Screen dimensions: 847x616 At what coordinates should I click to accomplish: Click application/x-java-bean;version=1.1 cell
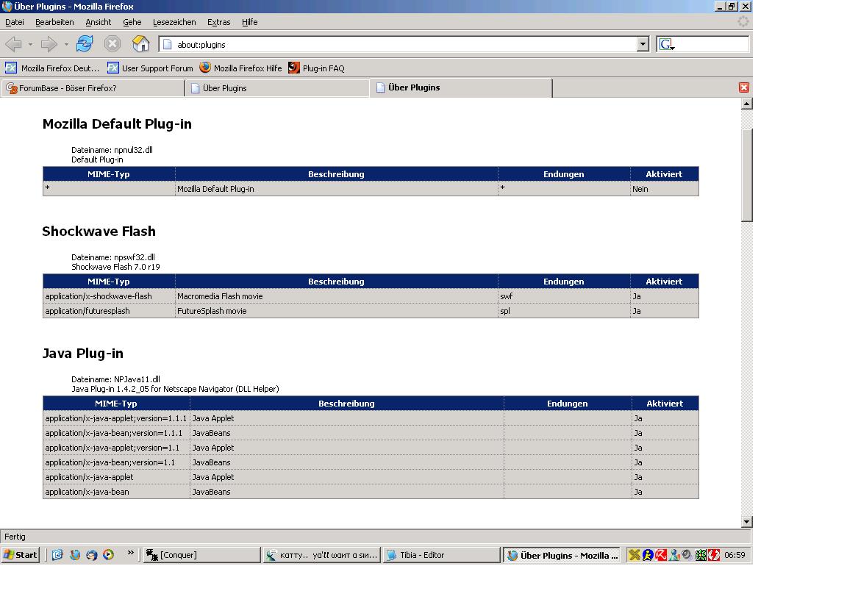pyautogui.click(x=116, y=462)
